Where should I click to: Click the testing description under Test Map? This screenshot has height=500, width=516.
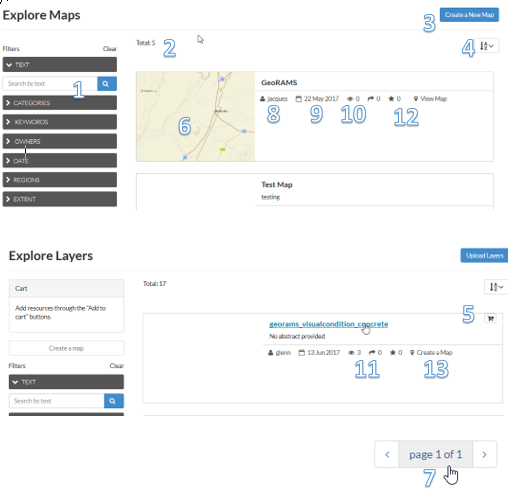pos(270,197)
